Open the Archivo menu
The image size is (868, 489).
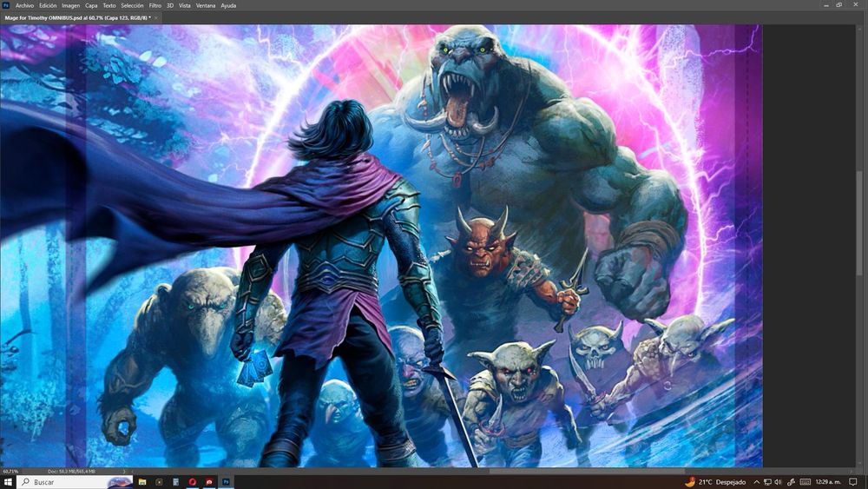pos(24,5)
